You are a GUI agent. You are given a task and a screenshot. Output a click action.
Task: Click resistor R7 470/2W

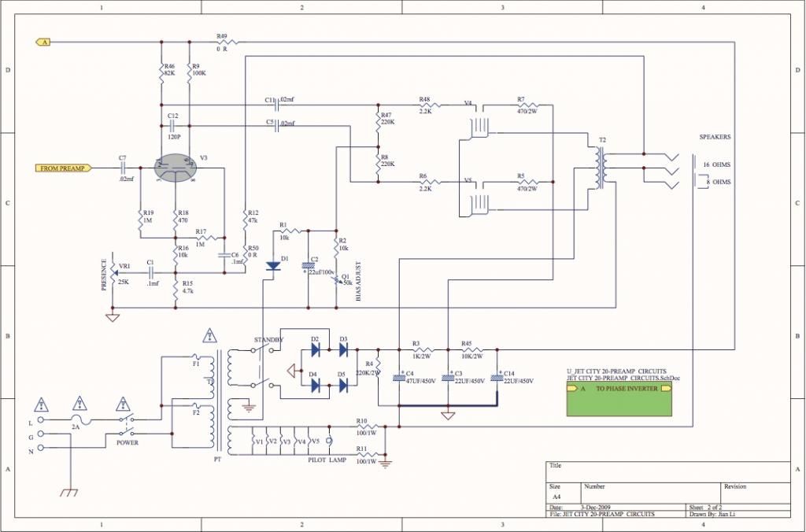pos(527,105)
